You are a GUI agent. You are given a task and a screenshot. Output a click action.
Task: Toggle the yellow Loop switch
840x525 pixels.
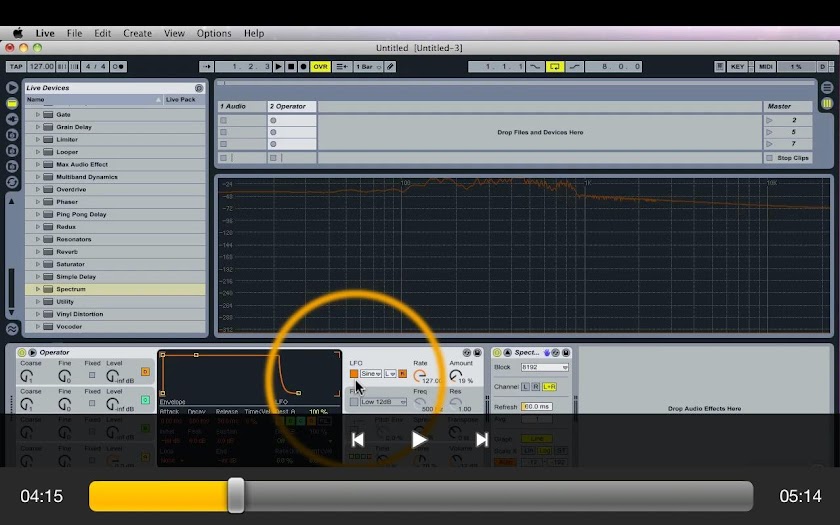click(x=555, y=66)
